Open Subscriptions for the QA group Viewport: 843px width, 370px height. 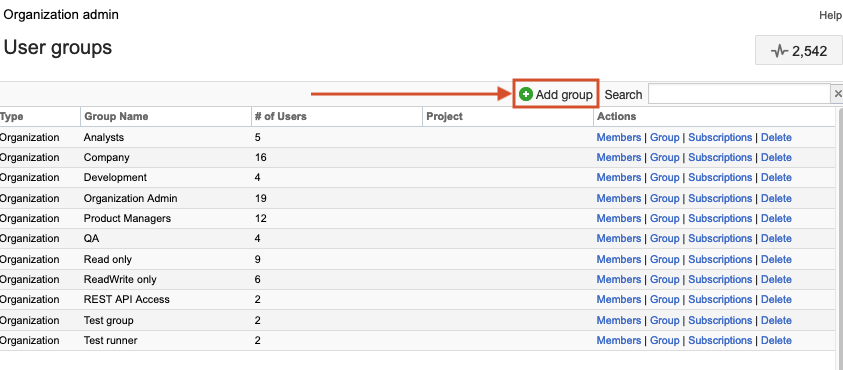(720, 238)
